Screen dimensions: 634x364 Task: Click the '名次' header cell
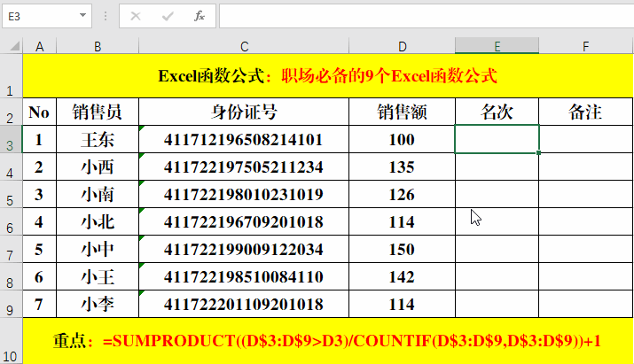point(497,112)
